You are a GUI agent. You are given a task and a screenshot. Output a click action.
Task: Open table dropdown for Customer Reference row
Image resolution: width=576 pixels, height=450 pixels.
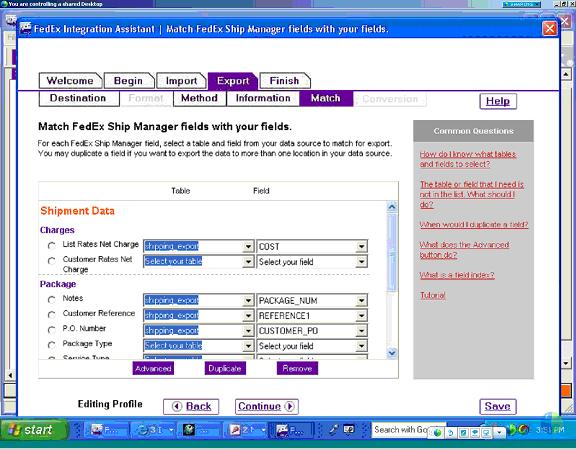248,316
